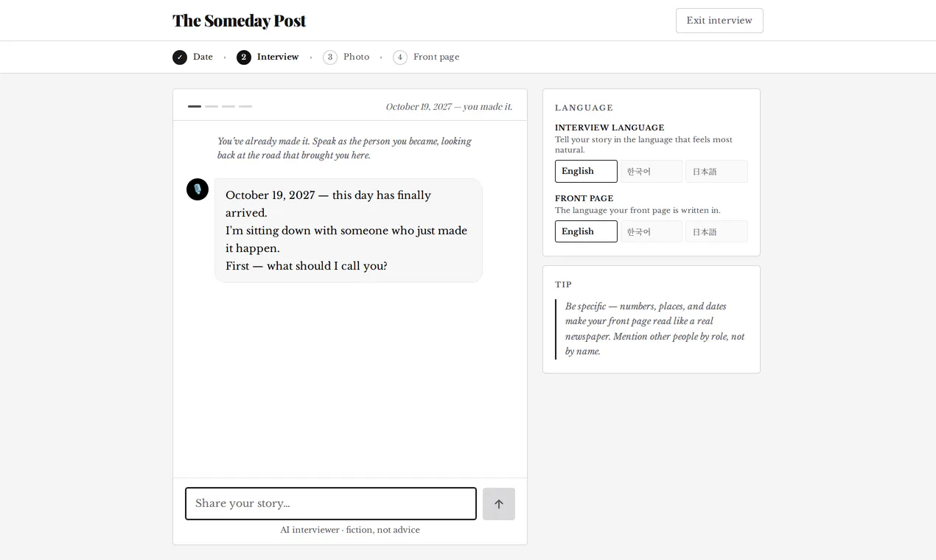Jump to the Front page step label
This screenshot has height=560, width=936.
coord(436,57)
